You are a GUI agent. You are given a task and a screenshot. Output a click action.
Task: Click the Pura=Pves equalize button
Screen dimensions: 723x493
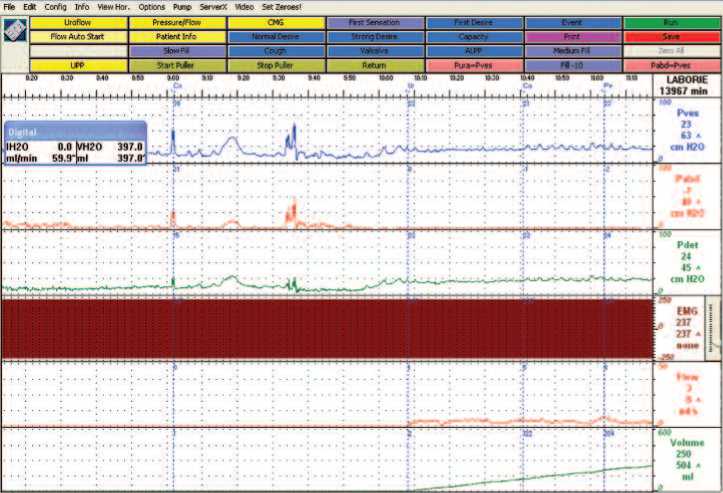(x=474, y=65)
